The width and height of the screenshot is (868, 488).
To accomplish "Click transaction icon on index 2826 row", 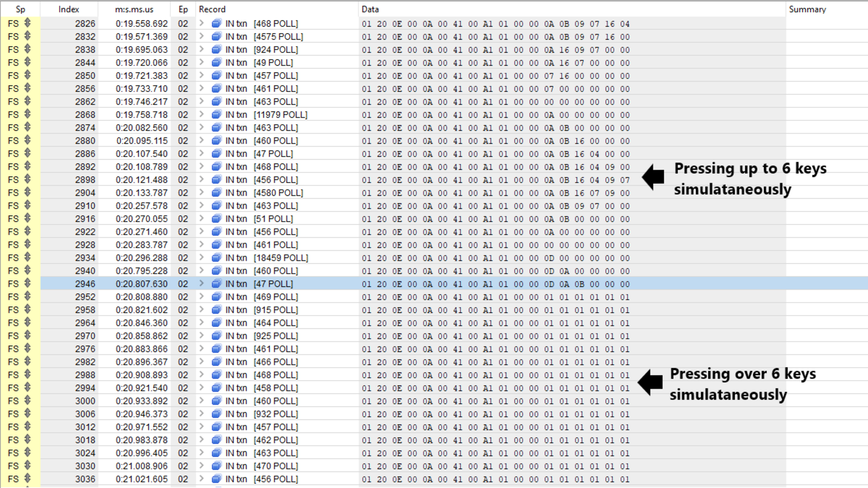I will click(x=216, y=23).
